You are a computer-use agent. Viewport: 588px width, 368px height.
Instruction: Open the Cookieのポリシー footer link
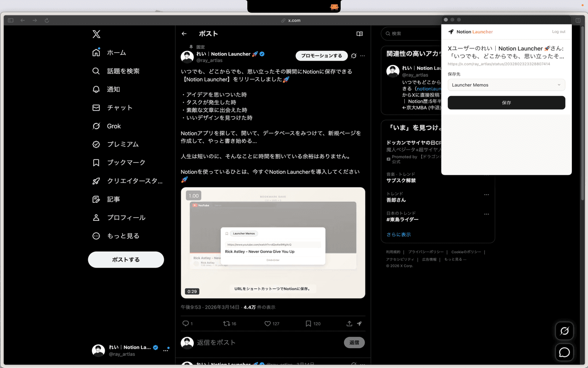click(466, 252)
